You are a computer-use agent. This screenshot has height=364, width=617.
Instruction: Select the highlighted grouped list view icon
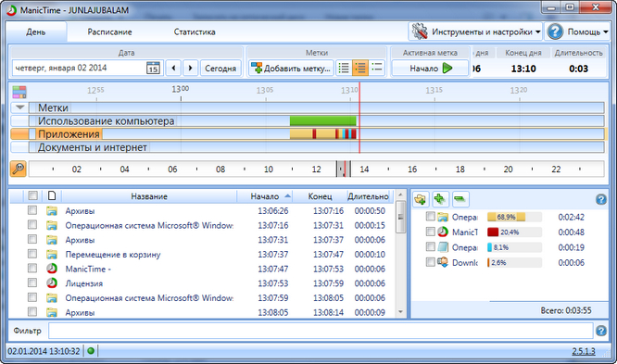[360, 69]
